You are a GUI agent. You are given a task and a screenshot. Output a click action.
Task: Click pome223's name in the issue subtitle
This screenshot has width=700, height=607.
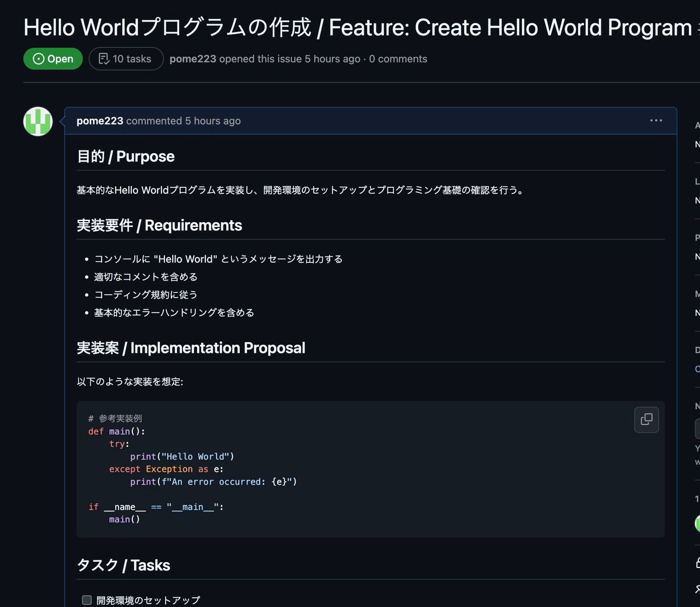point(193,59)
